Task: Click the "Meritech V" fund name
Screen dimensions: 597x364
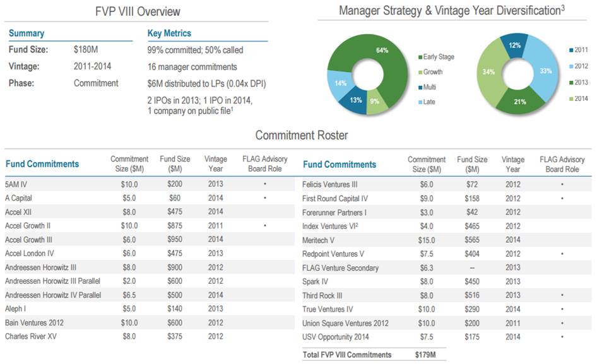Action: [318, 240]
